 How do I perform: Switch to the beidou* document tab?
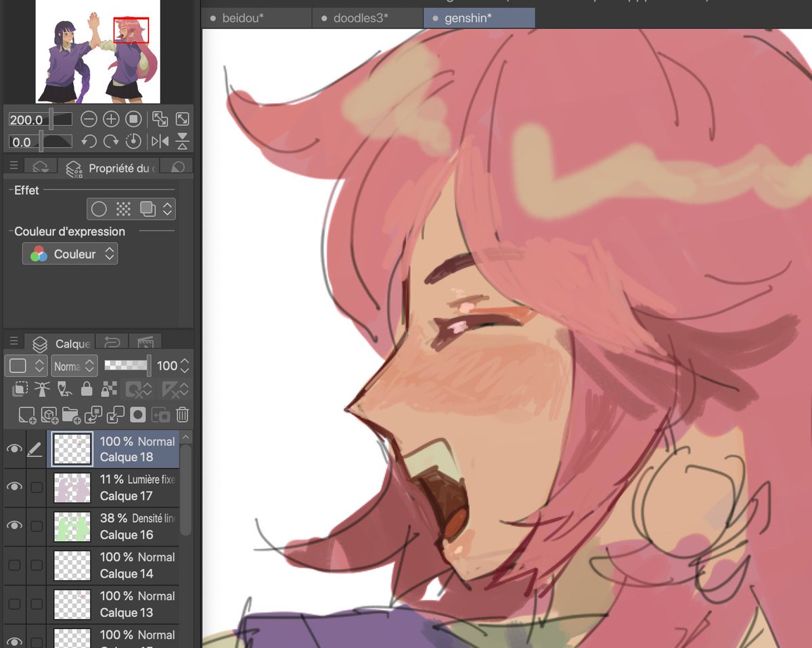[x=257, y=18]
